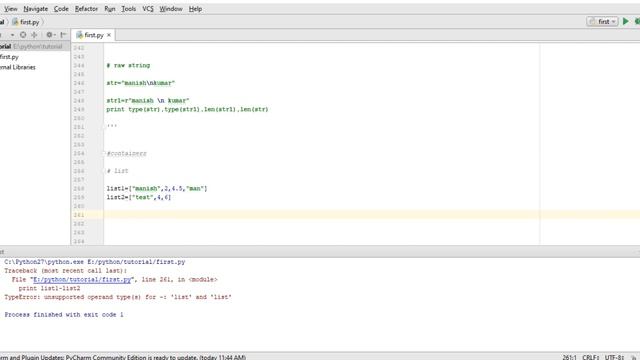Open the Window menu
The width and height of the screenshot is (640, 360).
pos(171,9)
